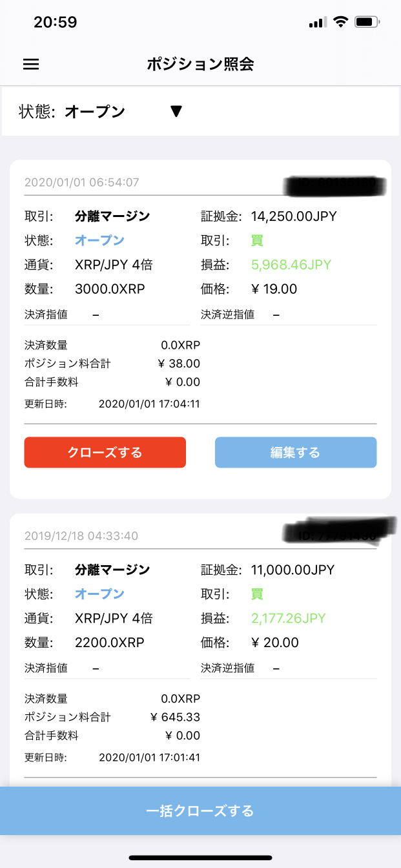
Task: Click クローズする button on first position
Action: tap(105, 452)
